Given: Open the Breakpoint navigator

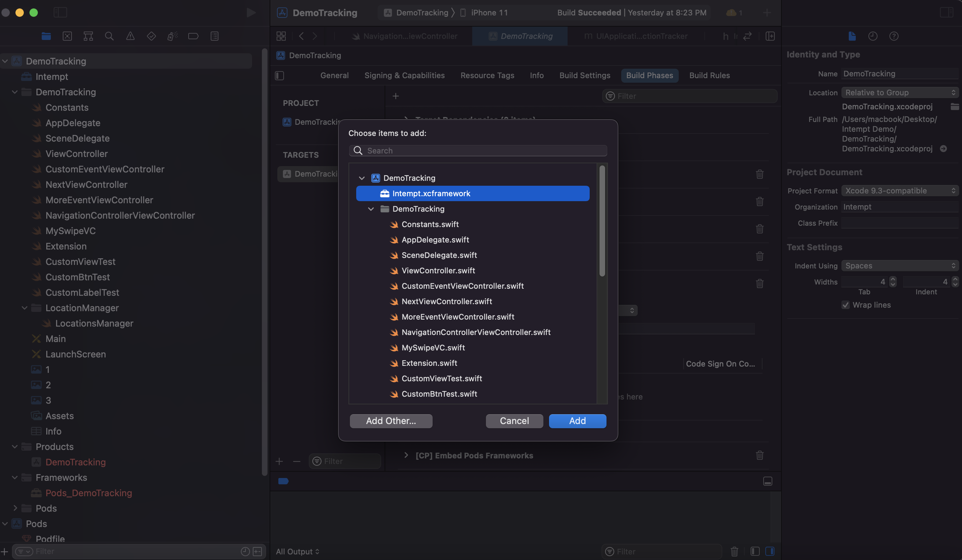Looking at the screenshot, I should (193, 36).
